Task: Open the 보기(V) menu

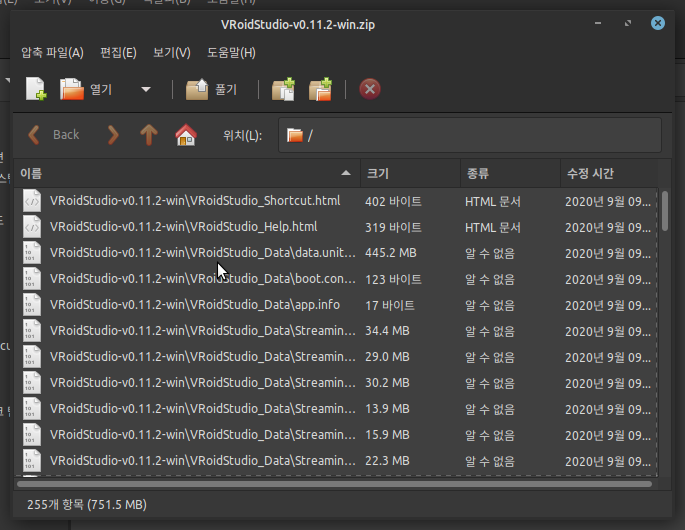Action: coord(172,53)
